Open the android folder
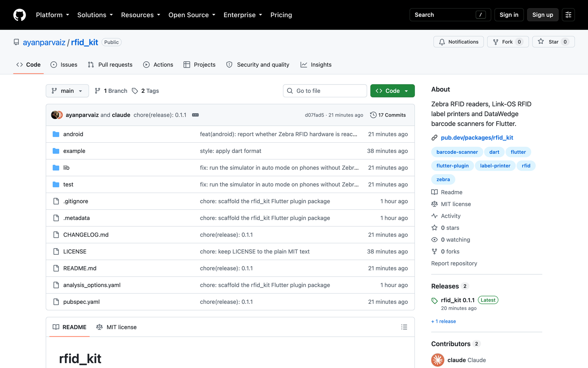The width and height of the screenshot is (588, 368). [73, 134]
